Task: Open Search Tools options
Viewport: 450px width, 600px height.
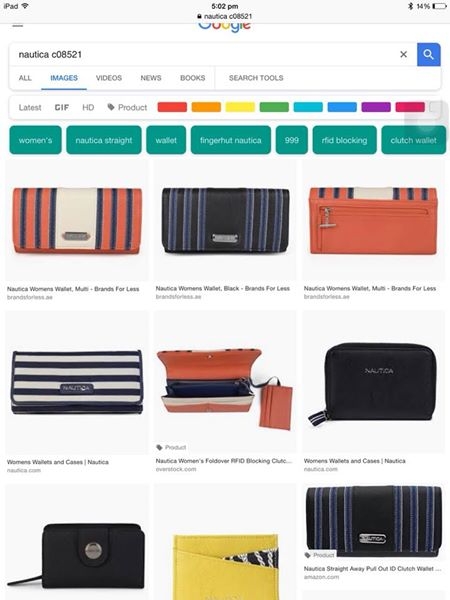Action: coord(256,78)
